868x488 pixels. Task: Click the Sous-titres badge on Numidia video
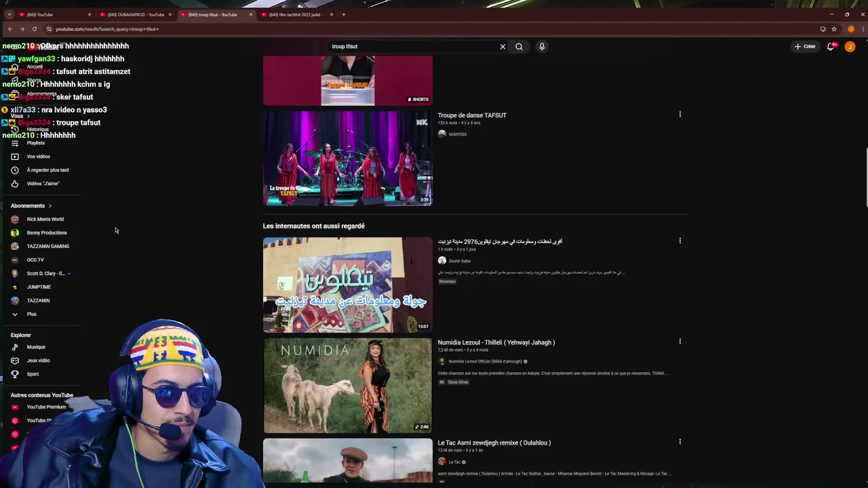point(458,382)
